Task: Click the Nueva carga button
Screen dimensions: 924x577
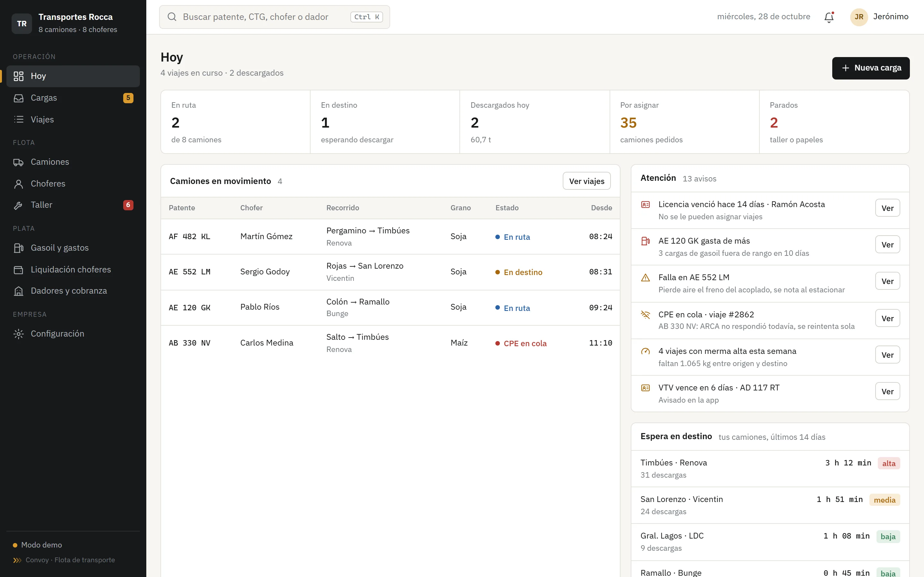Action: pos(870,68)
